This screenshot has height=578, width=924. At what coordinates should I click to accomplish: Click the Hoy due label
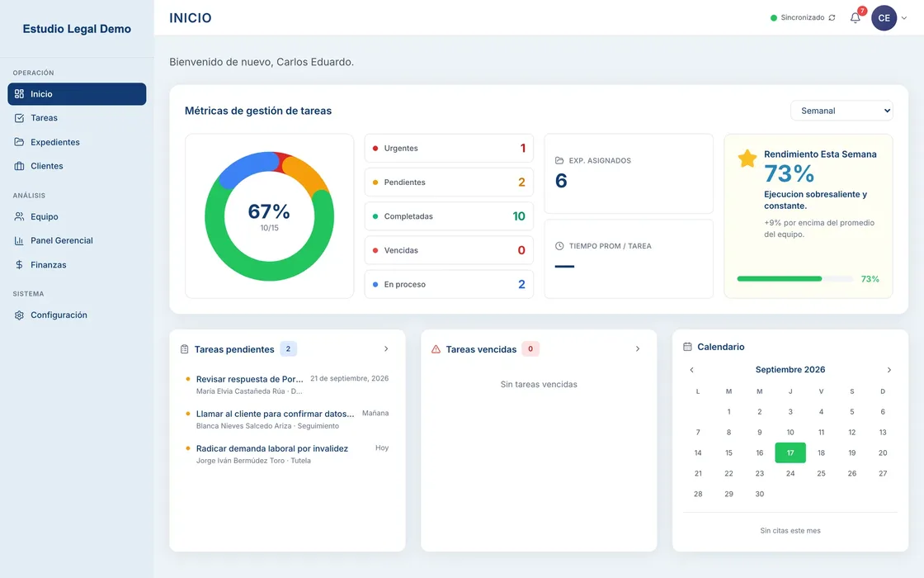[x=382, y=448]
